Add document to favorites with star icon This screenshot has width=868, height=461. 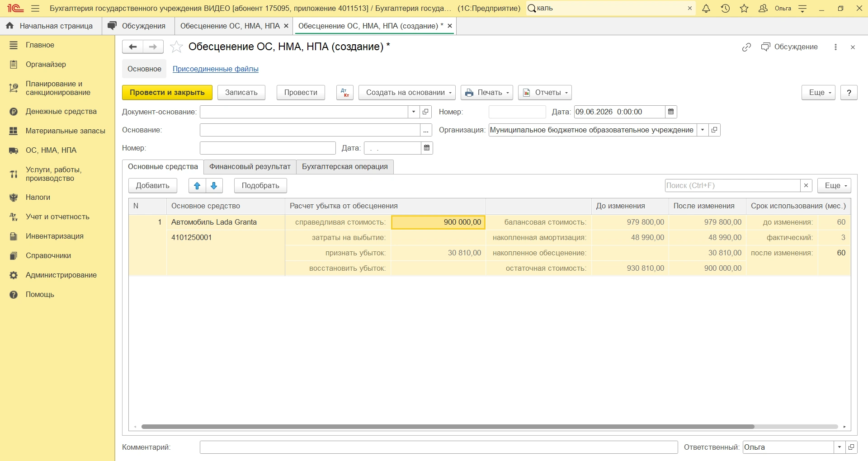pos(176,47)
